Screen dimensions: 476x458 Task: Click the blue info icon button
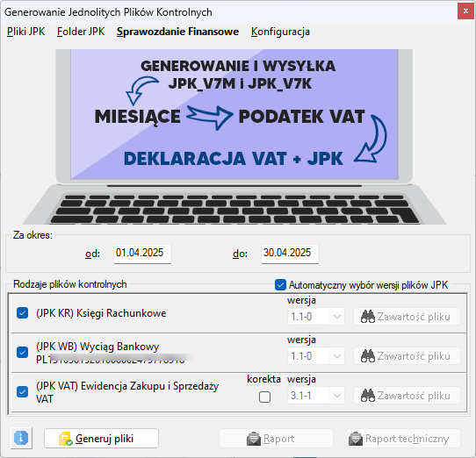(x=21, y=438)
